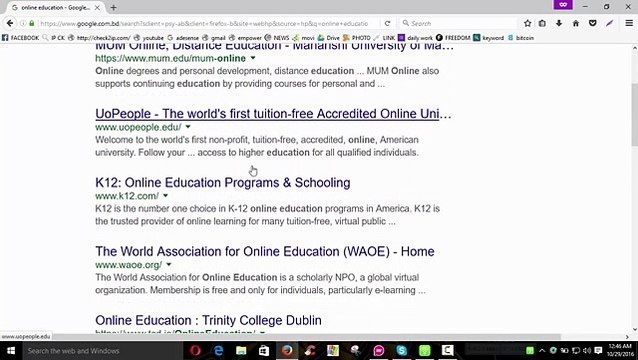Click the green secure padlock icon
The image size is (638, 360).
point(32,23)
